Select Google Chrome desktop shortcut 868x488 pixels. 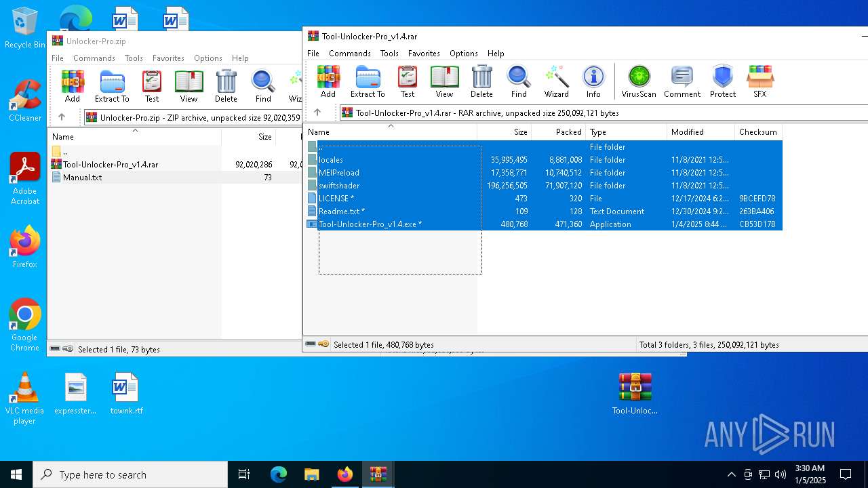[x=24, y=325]
